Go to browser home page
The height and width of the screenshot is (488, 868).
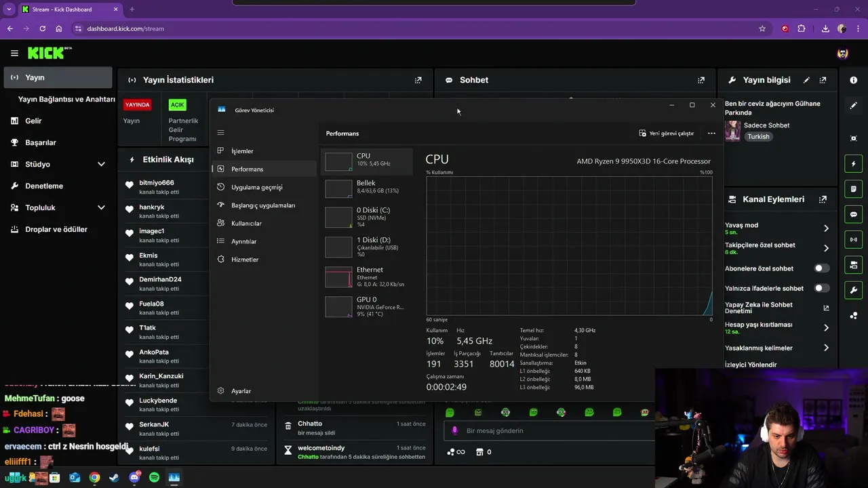point(59,28)
